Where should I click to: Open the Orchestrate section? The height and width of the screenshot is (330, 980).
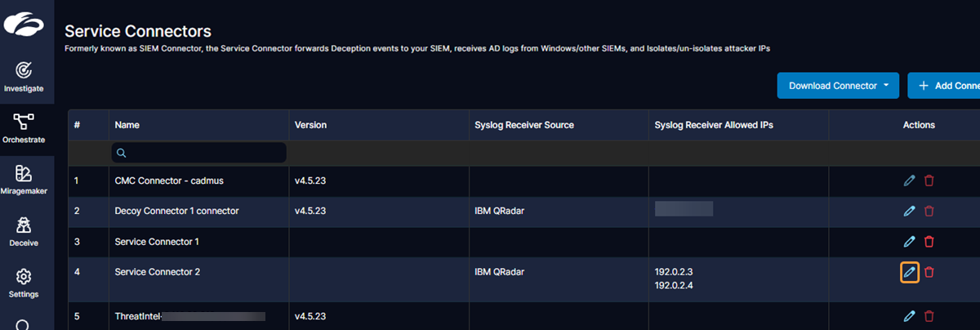point(24,127)
